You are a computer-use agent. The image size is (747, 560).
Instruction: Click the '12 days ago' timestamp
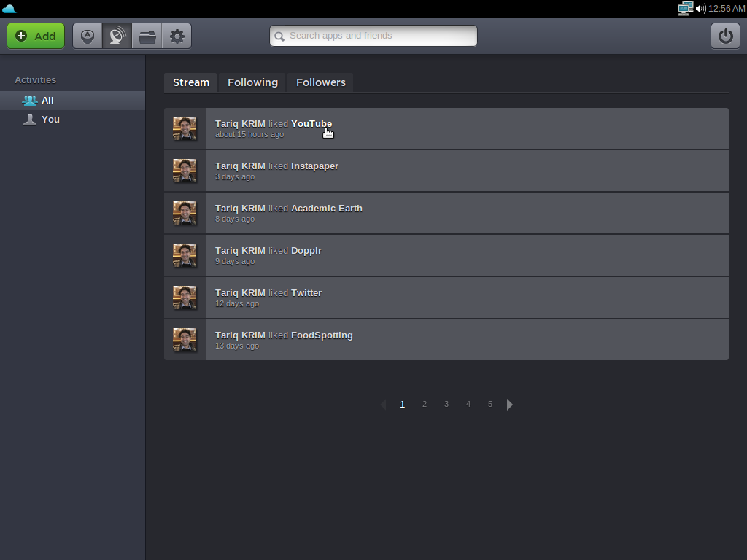pos(237,304)
